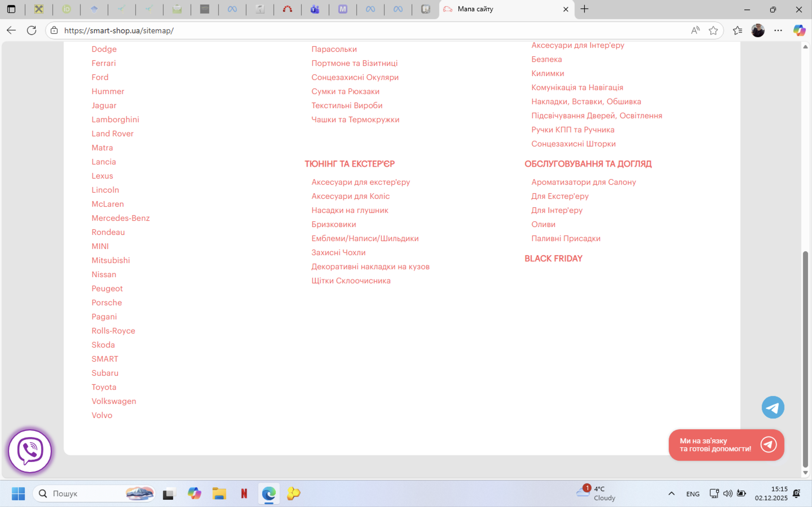Close the Мапа сайту tab
Screen dimensions: 812x507
tap(566, 9)
